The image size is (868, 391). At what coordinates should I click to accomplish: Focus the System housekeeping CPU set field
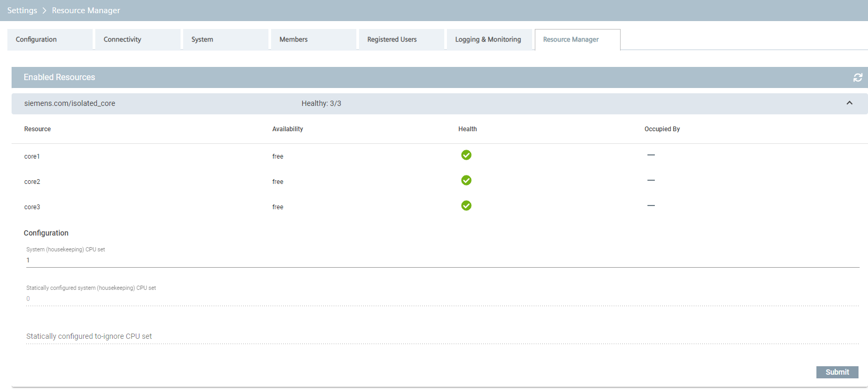[x=442, y=260]
